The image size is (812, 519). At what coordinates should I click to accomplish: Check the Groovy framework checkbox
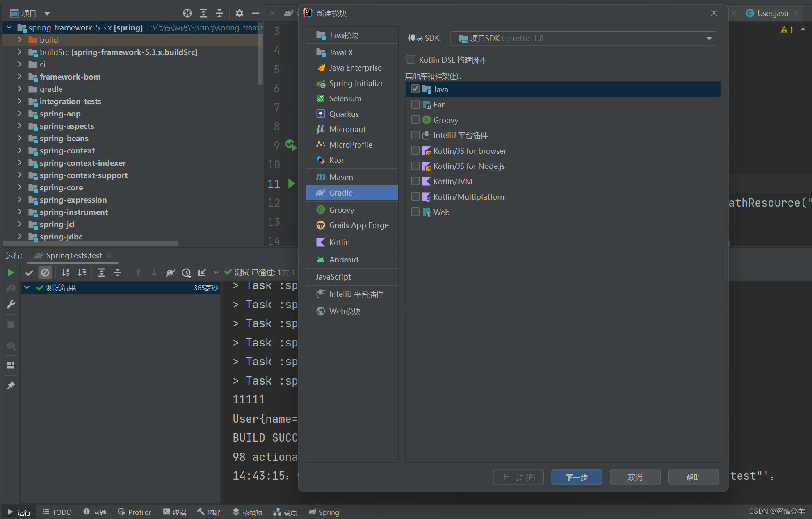coord(415,120)
